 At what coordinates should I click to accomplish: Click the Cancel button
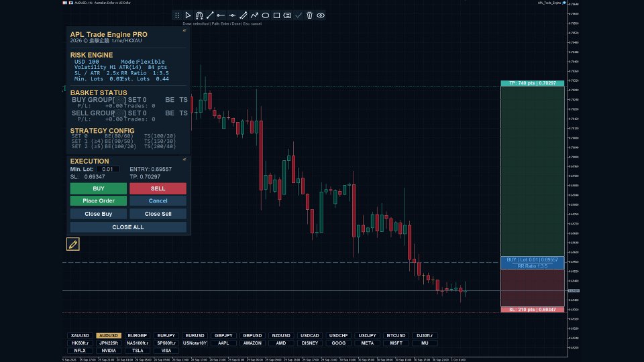pyautogui.click(x=158, y=200)
